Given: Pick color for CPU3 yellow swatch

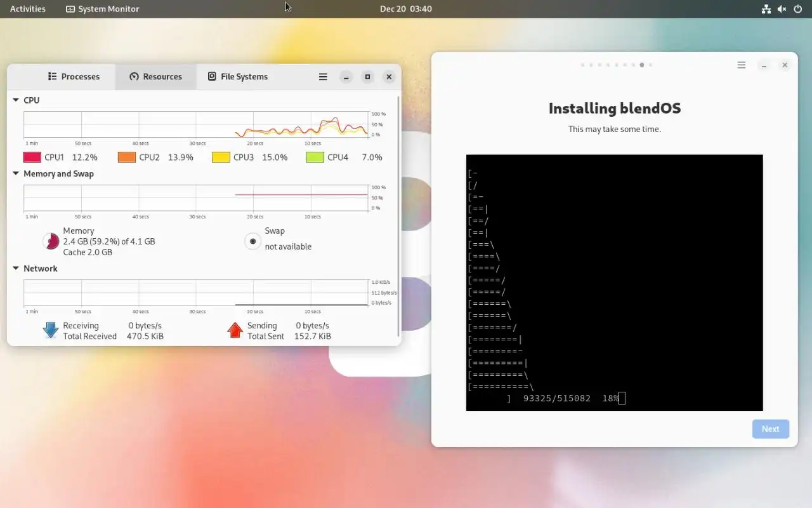Looking at the screenshot, I should 221,157.
